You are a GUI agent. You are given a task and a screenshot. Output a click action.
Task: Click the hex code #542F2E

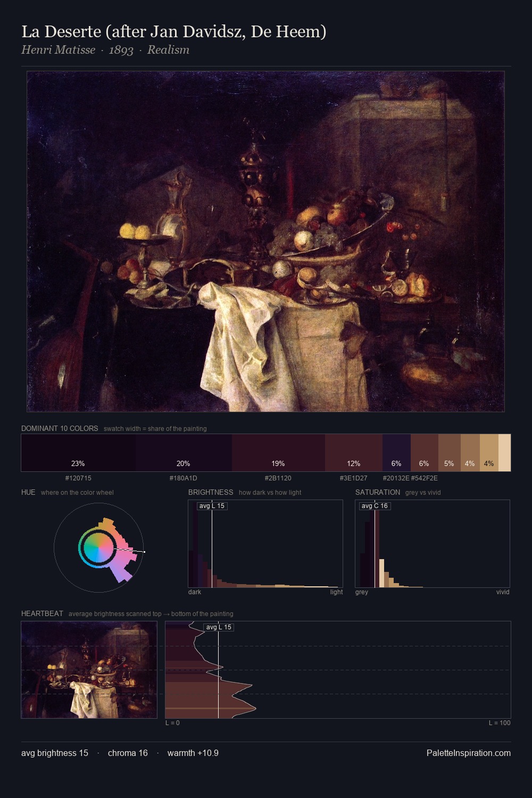(x=425, y=478)
